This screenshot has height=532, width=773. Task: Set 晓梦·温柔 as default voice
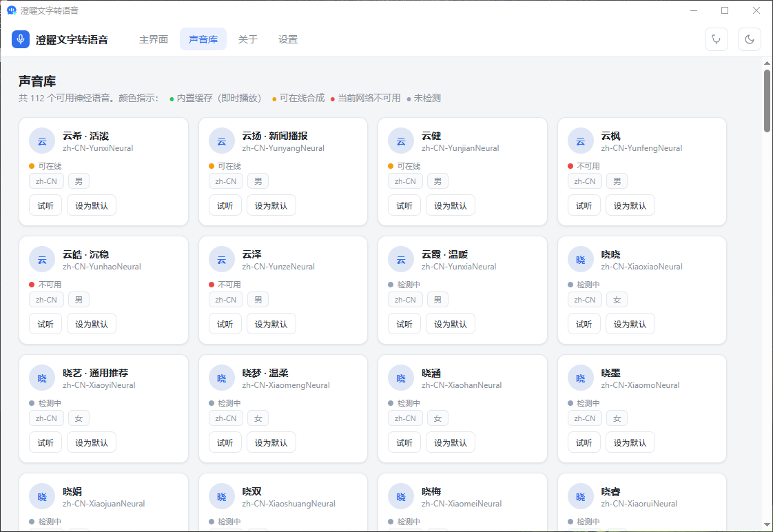[x=271, y=442]
